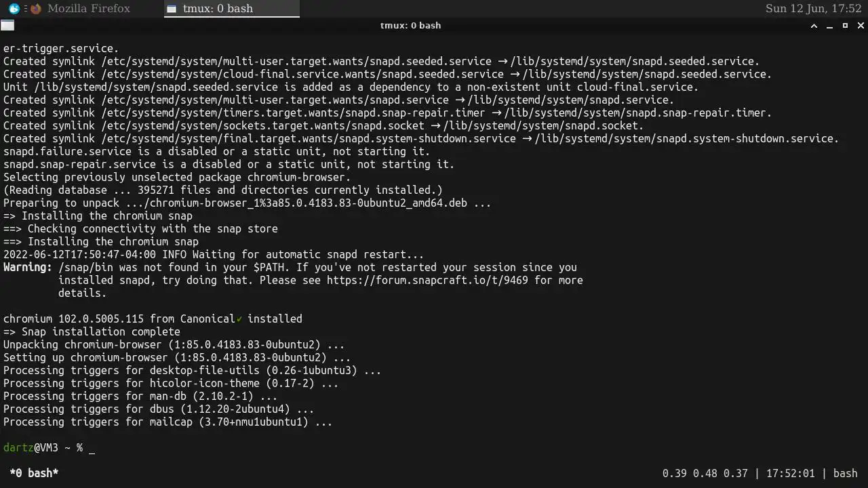Maximize the tmux terminal window

coord(845,26)
